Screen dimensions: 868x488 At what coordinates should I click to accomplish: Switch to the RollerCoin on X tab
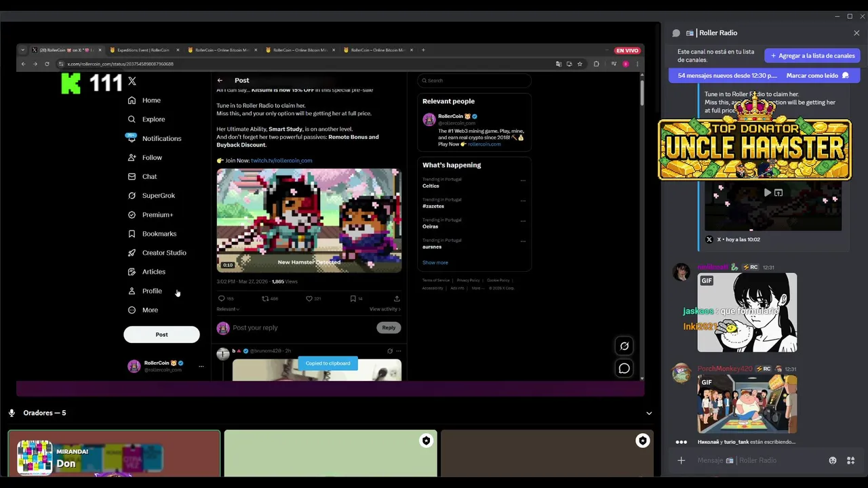(x=66, y=49)
